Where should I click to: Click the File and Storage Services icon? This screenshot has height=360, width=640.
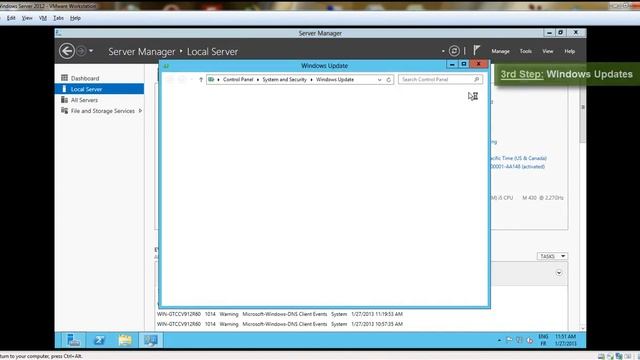[x=64, y=111]
